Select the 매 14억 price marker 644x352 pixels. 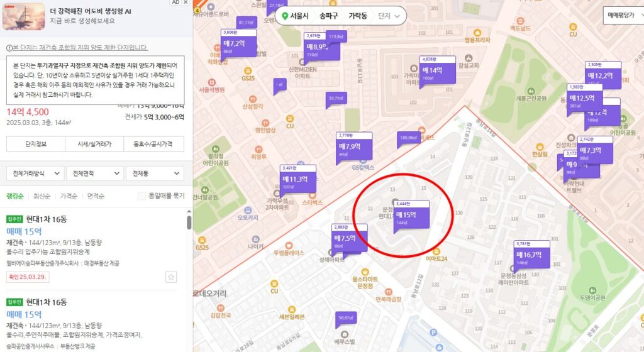[x=438, y=70]
